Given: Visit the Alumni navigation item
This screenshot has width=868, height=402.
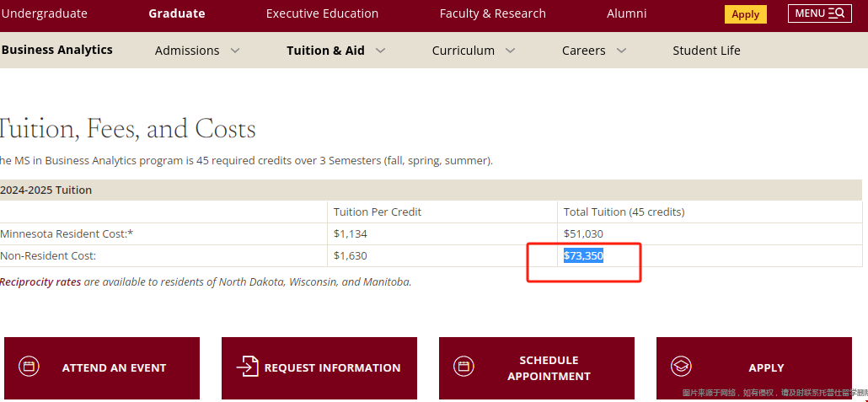Looking at the screenshot, I should (x=627, y=13).
